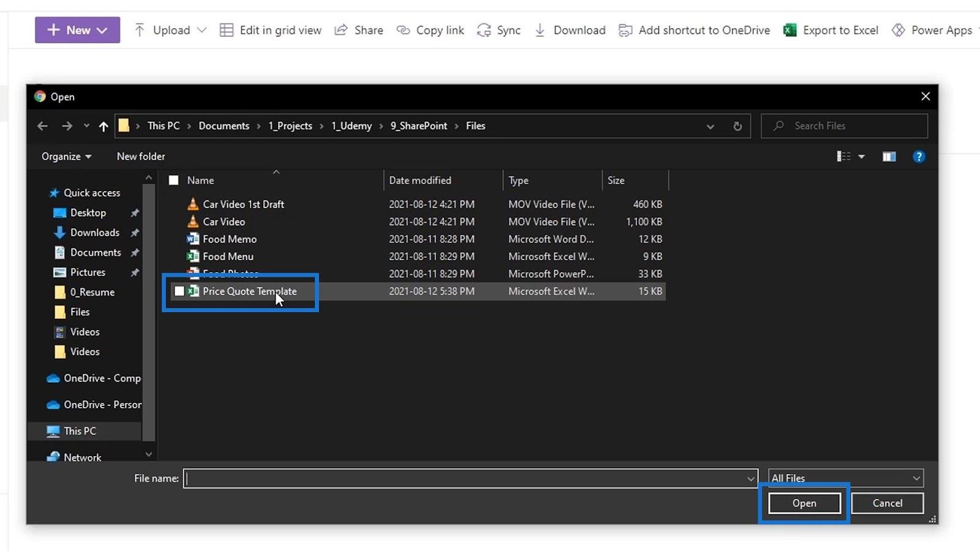Click the Pictures icon in sidebar
Viewport: 980px width, 551px height.
pyautogui.click(x=59, y=272)
